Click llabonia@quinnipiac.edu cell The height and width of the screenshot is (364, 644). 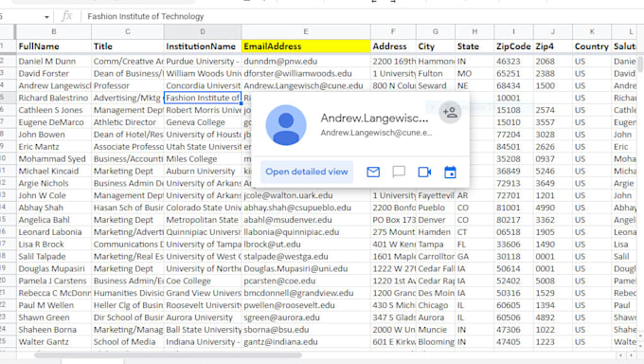(x=306, y=232)
